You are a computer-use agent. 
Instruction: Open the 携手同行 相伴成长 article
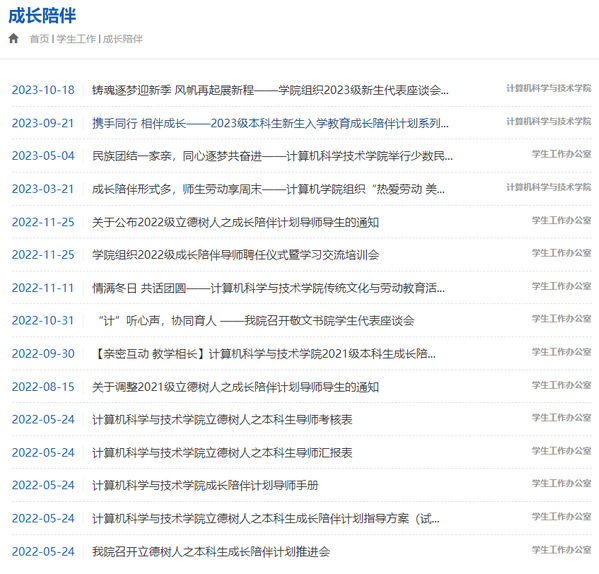(x=270, y=123)
